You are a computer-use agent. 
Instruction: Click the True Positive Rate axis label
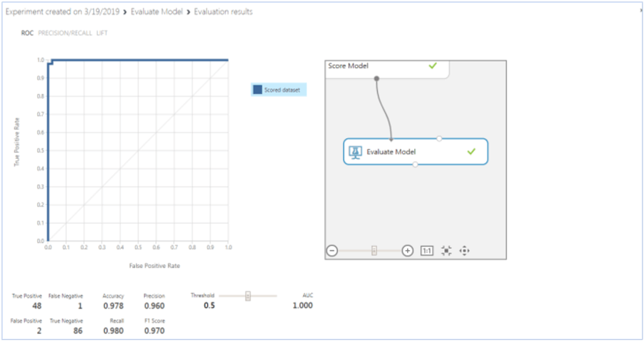click(x=17, y=142)
